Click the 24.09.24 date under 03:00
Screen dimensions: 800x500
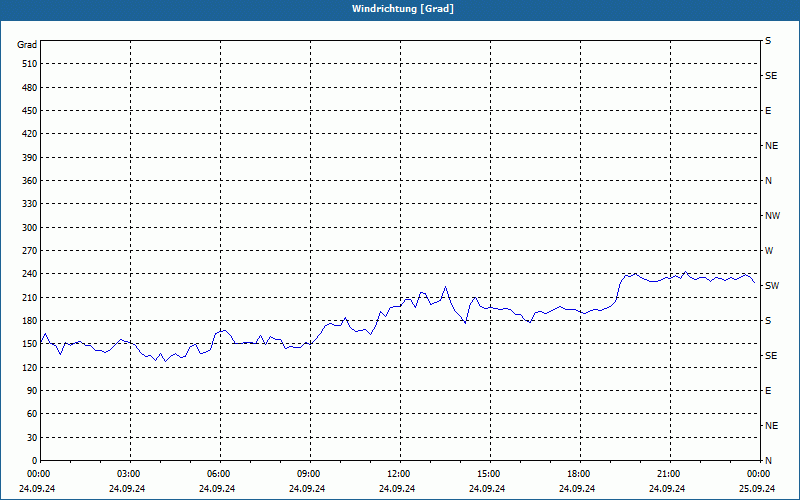click(127, 489)
